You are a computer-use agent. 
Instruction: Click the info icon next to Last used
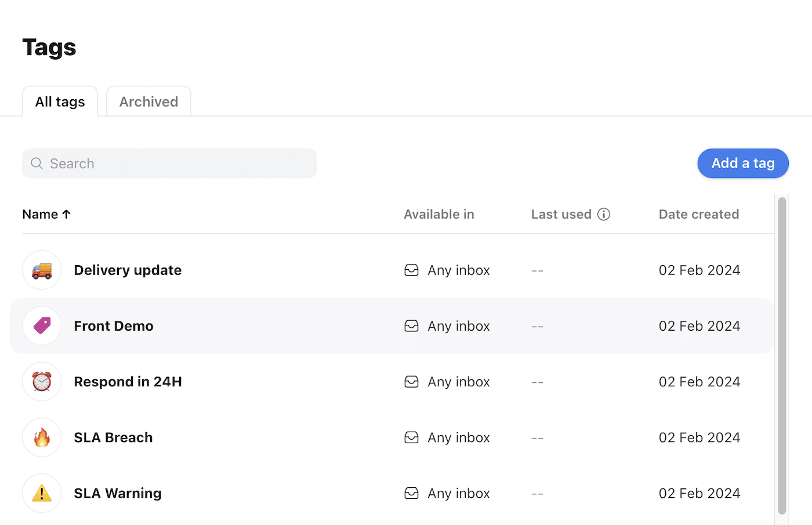pyautogui.click(x=604, y=214)
